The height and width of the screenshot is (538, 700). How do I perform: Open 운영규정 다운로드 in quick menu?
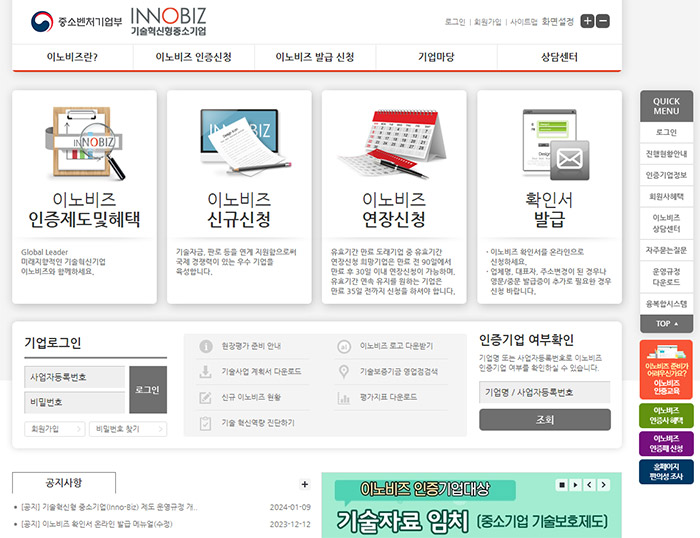[x=667, y=277]
